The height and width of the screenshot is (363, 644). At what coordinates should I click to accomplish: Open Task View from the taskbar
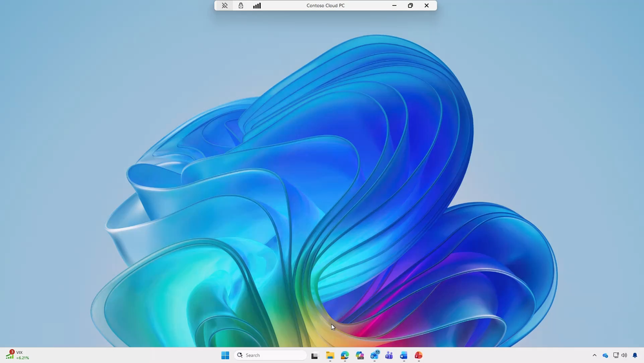(x=315, y=356)
